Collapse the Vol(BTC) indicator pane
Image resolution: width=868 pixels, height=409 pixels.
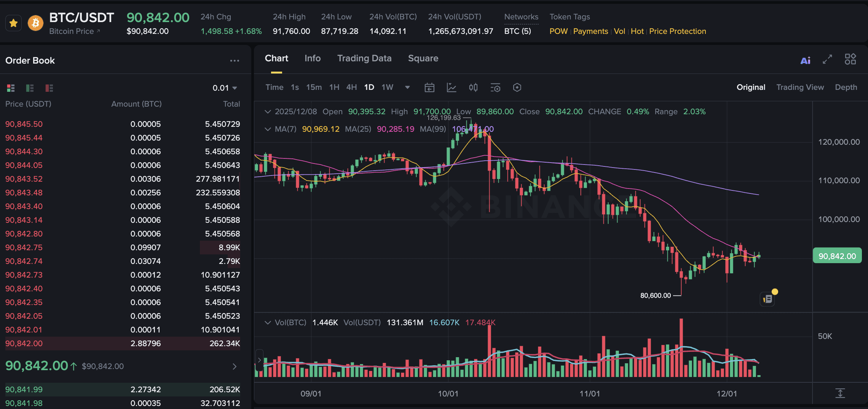268,322
